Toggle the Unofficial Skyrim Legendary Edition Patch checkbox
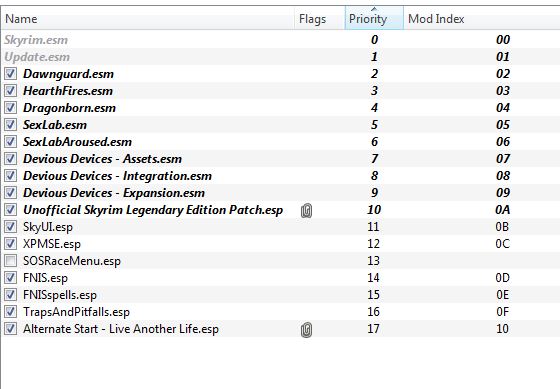Screen dimensions: 560x389 click(10, 210)
